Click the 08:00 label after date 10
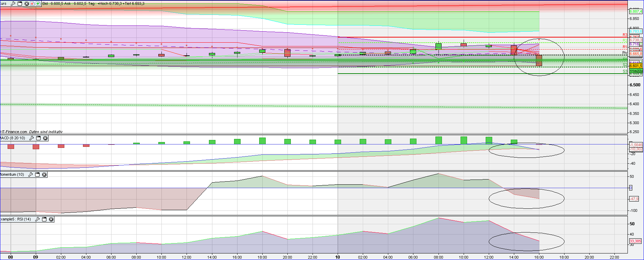 (439, 257)
